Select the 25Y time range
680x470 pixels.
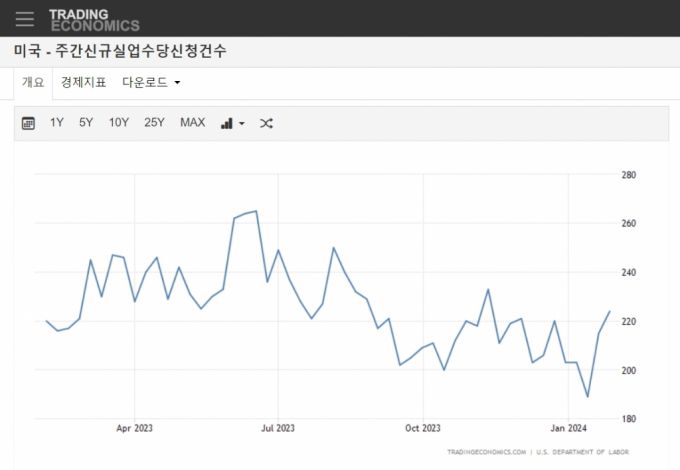pyautogui.click(x=154, y=123)
